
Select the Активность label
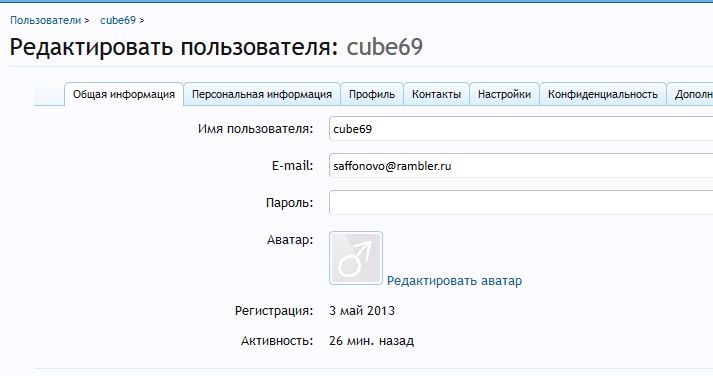point(277,341)
